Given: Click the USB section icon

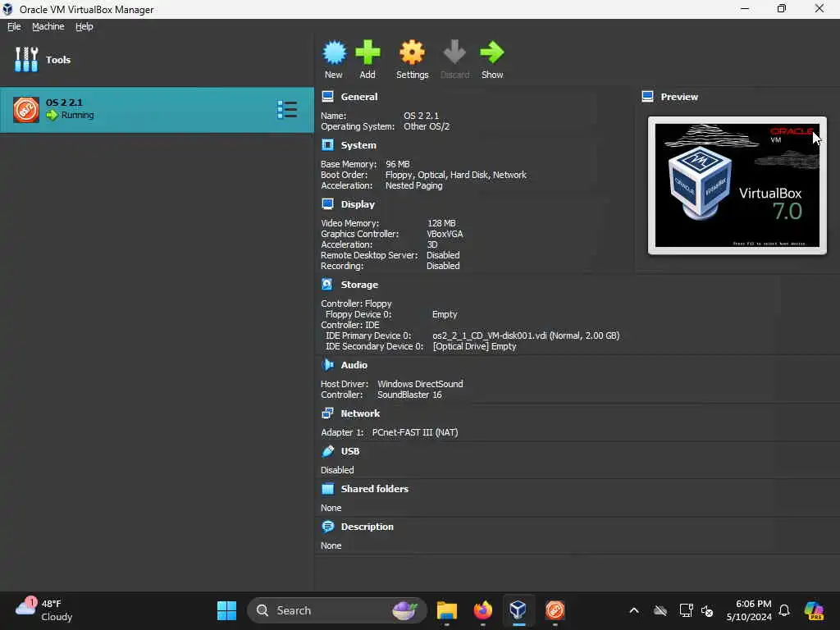Looking at the screenshot, I should pos(327,451).
